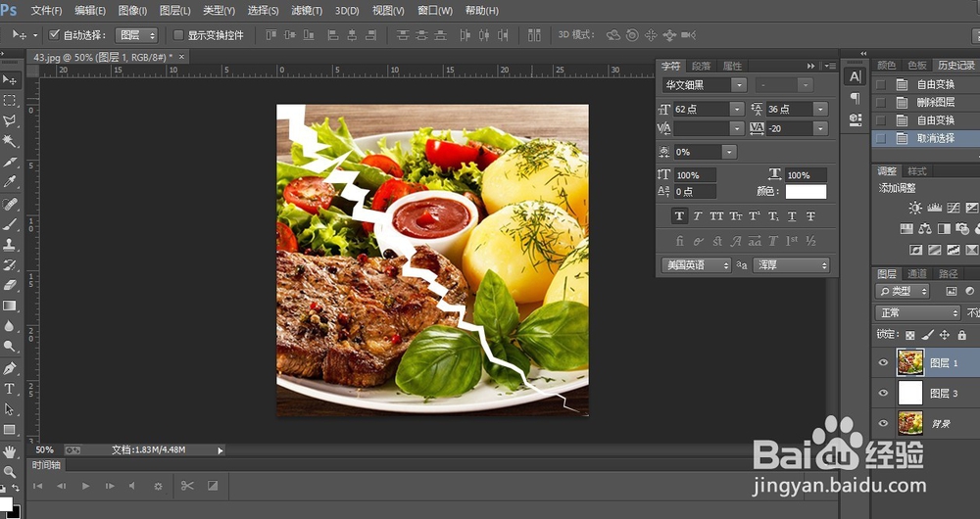Image resolution: width=980 pixels, height=519 pixels.
Task: Hide layer 图层 1 with eye icon
Action: click(883, 363)
